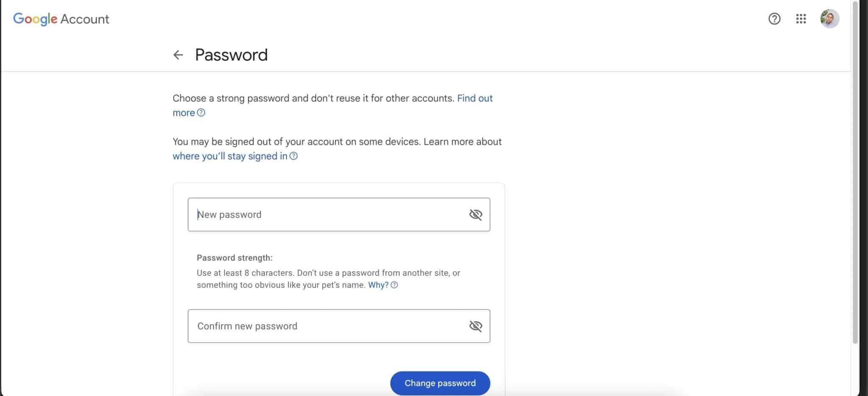Open Google Account help

(774, 19)
